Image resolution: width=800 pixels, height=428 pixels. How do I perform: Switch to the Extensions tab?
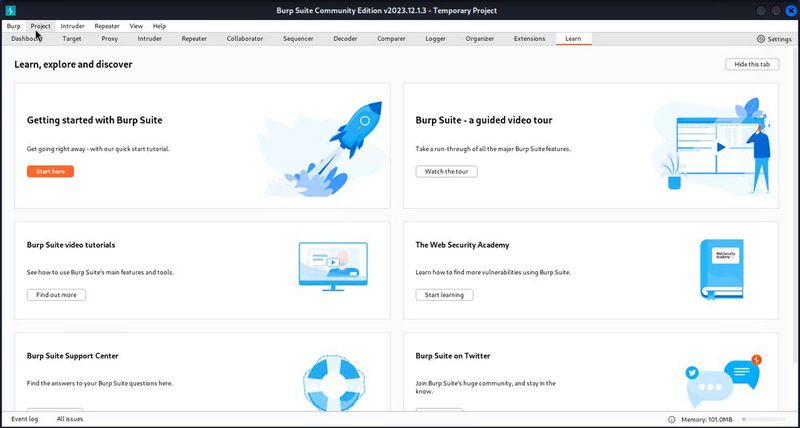pyautogui.click(x=530, y=39)
